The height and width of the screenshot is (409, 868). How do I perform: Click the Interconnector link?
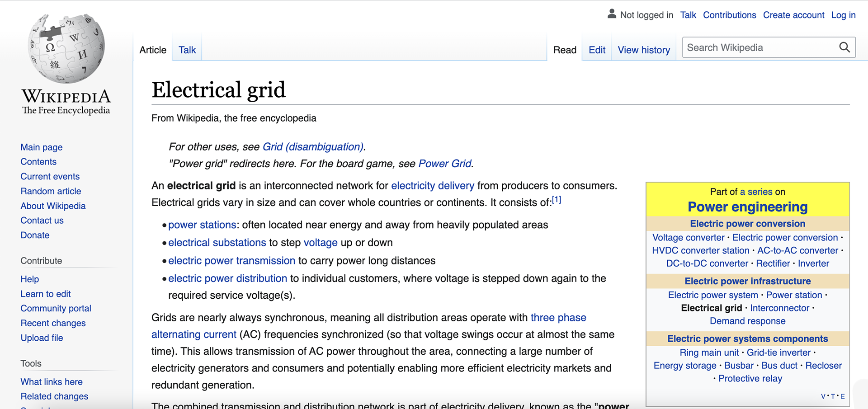point(779,308)
